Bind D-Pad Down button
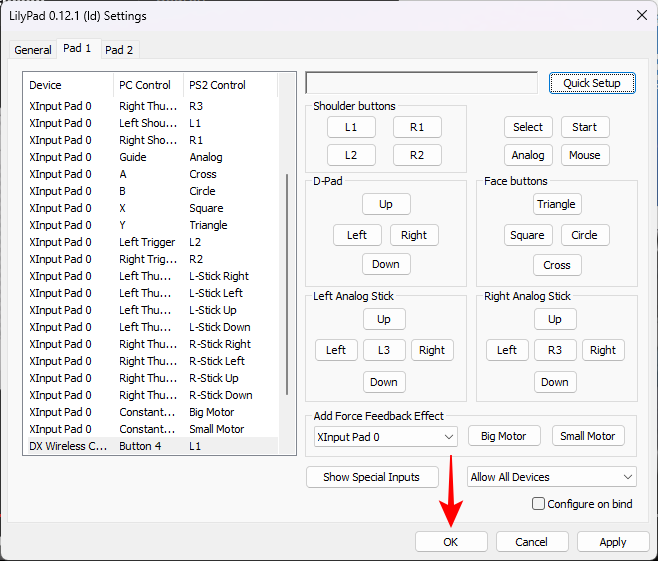The height and width of the screenshot is (561, 658). tap(386, 264)
